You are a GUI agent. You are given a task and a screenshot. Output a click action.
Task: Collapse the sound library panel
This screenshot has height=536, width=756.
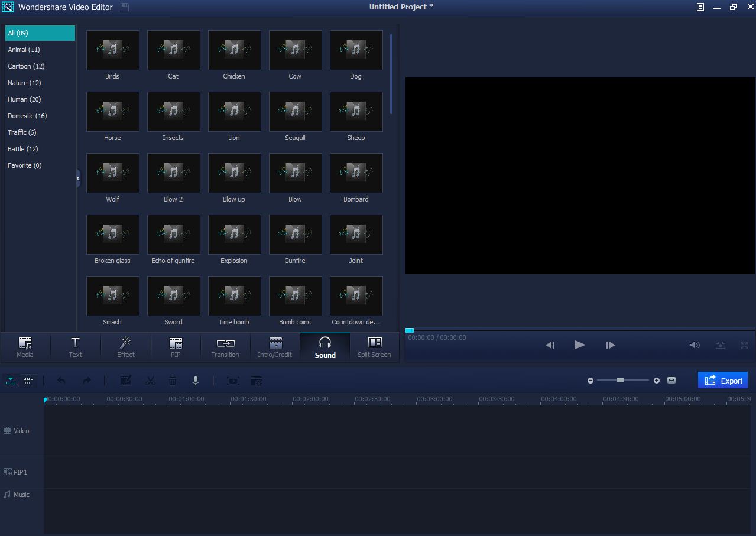click(77, 178)
